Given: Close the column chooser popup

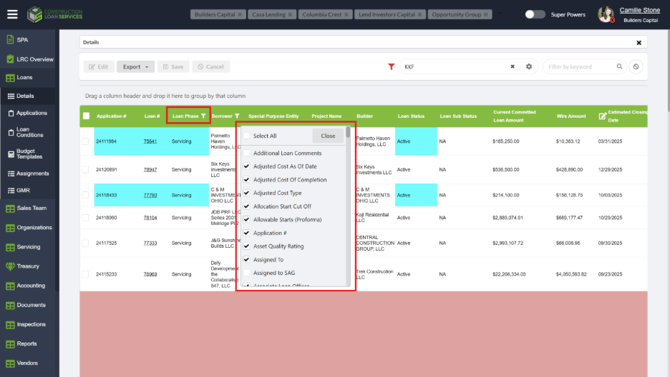Looking at the screenshot, I should pyautogui.click(x=328, y=136).
